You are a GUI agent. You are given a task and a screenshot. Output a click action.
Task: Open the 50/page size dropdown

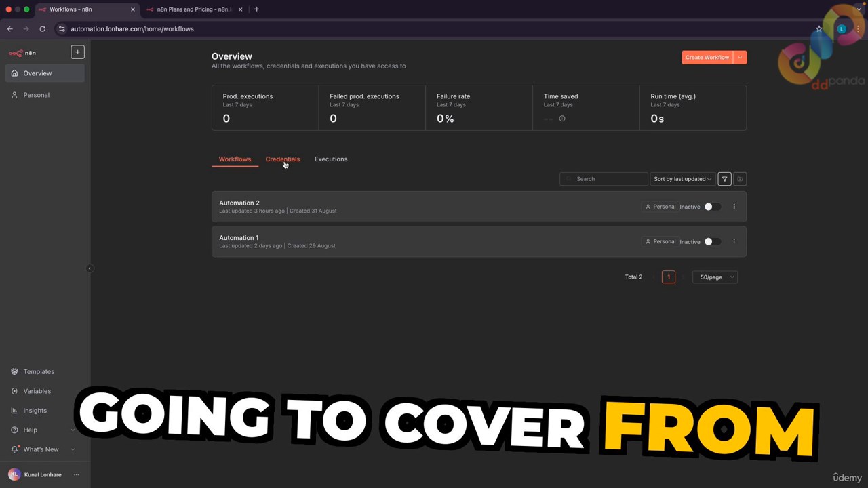click(x=715, y=277)
